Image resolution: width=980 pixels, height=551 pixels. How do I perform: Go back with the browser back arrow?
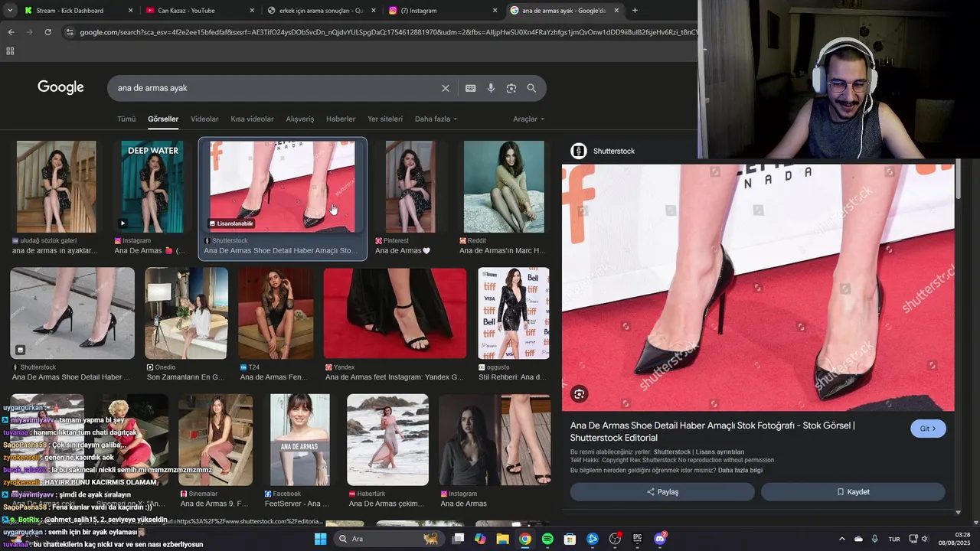[11, 32]
